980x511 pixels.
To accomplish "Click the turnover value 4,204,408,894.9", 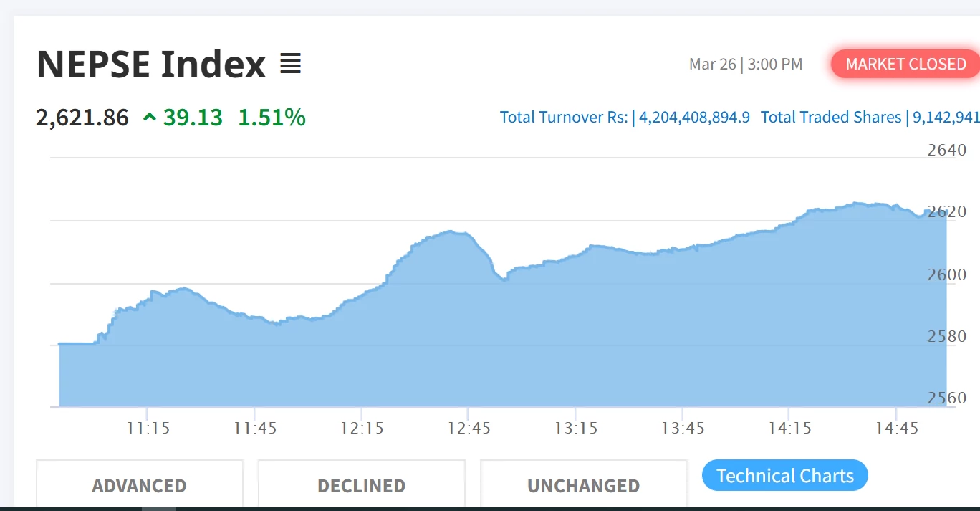I will tap(694, 117).
